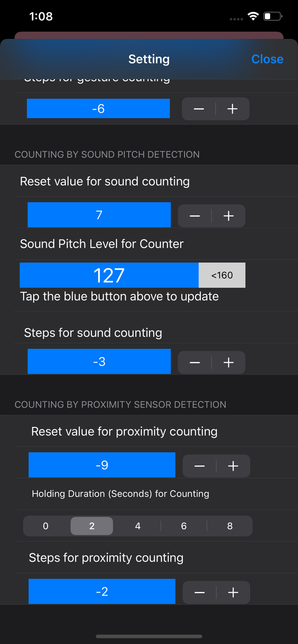Decrease steps for sound counting
Screen dimensions: 298x644
[x=195, y=363]
